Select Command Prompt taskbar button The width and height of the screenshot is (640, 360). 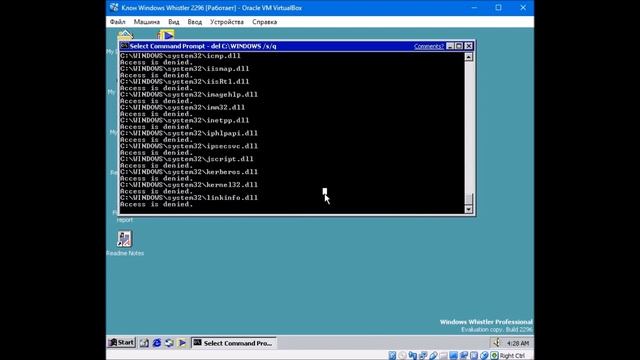tap(233, 343)
